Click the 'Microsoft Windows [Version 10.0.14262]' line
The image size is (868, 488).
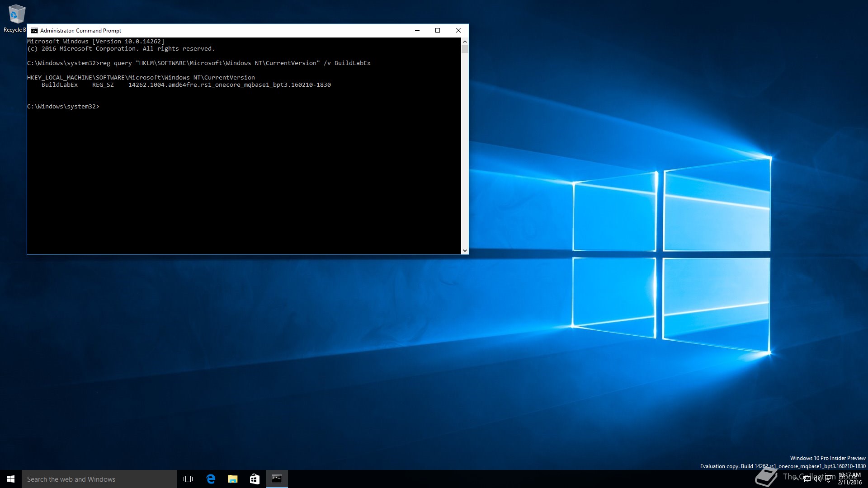96,42
